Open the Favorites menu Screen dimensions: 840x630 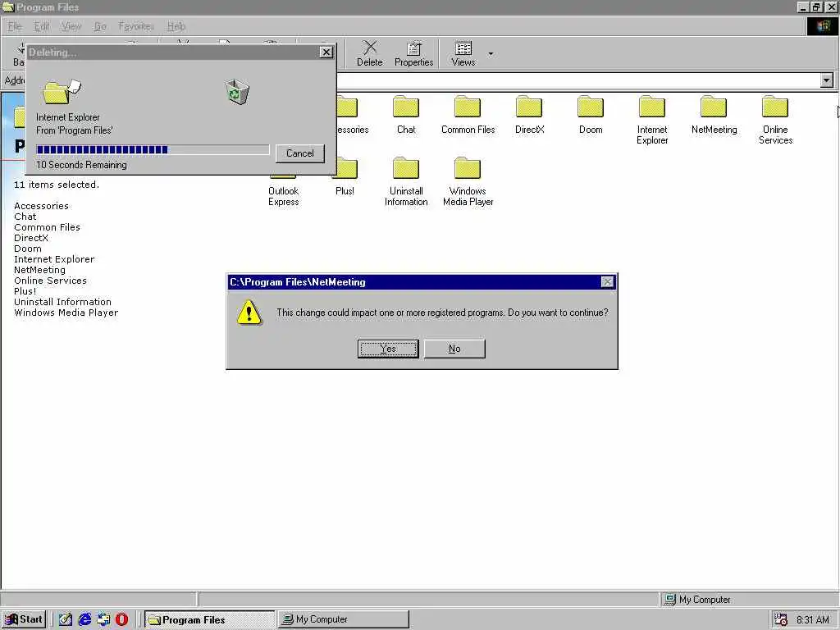click(x=136, y=26)
